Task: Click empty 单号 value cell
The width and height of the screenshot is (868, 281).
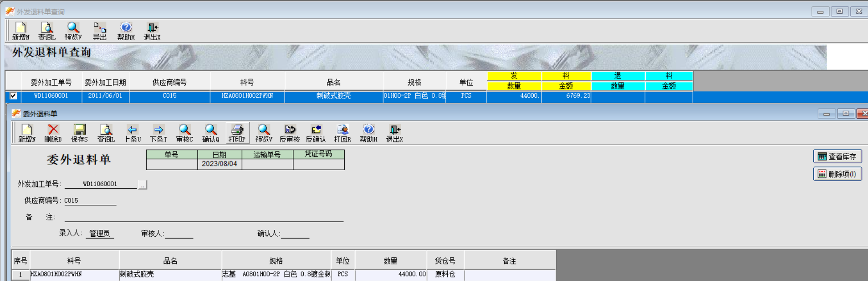Action: pos(172,164)
